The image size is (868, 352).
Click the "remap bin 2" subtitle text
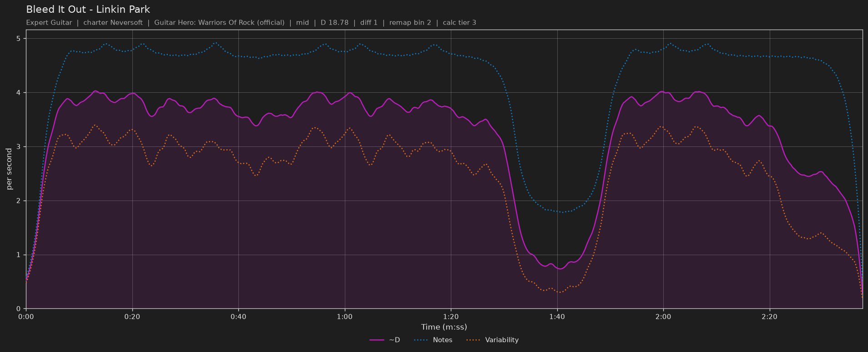[x=410, y=23]
